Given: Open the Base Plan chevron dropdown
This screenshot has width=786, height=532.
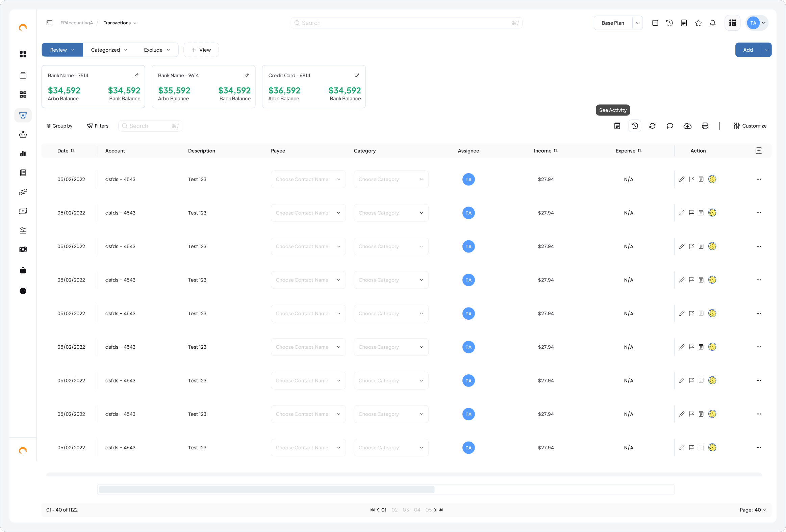Looking at the screenshot, I should 637,23.
